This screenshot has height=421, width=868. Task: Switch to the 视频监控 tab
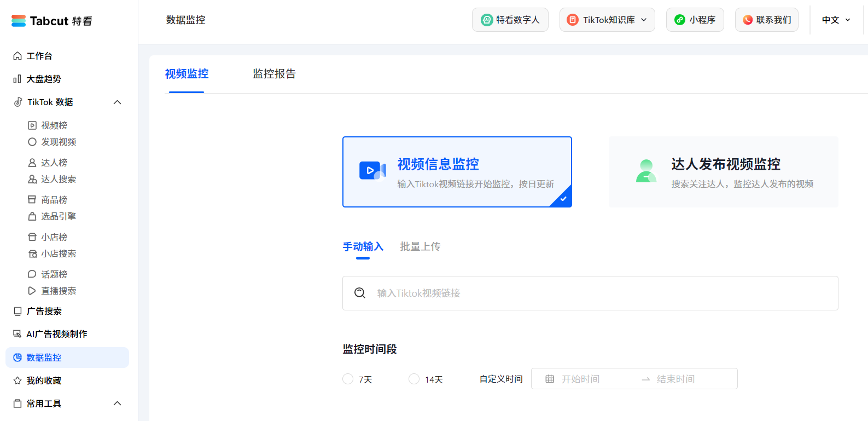pos(187,74)
